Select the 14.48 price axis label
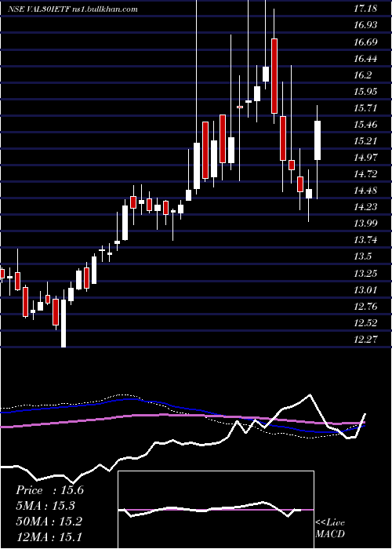Viewport: 392px width, 549px height. tap(365, 191)
